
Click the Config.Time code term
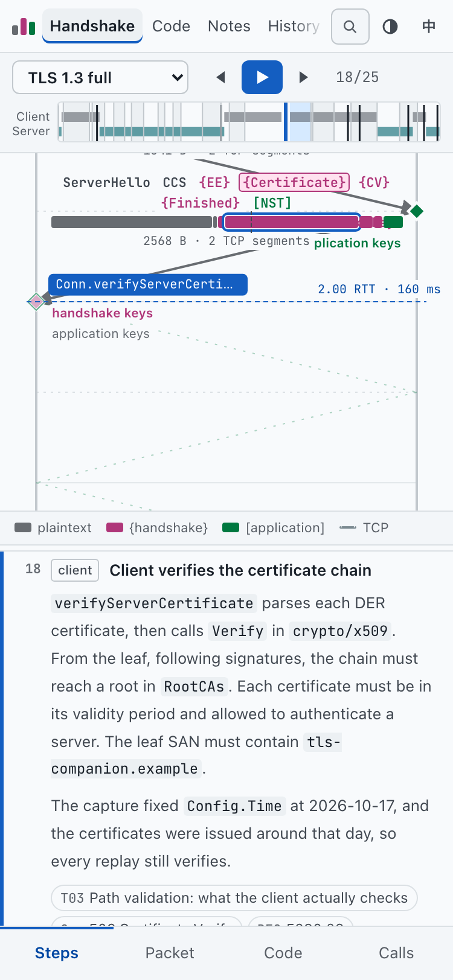234,806
